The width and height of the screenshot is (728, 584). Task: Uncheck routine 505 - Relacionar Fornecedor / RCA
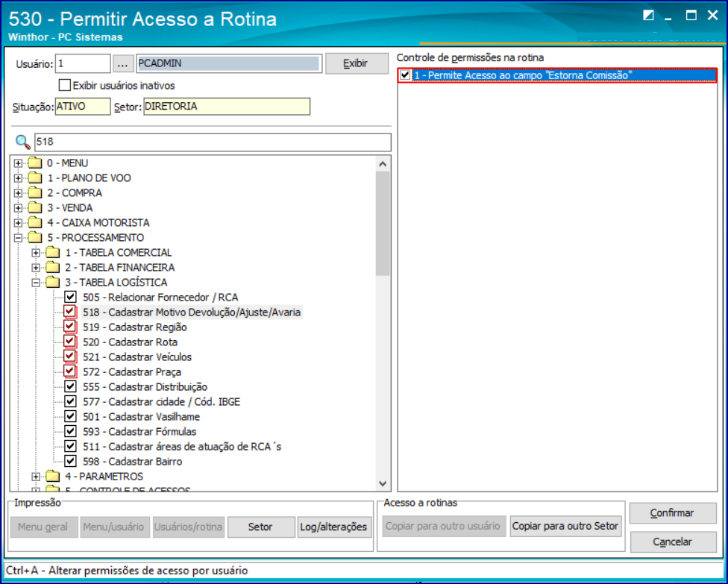click(70, 297)
